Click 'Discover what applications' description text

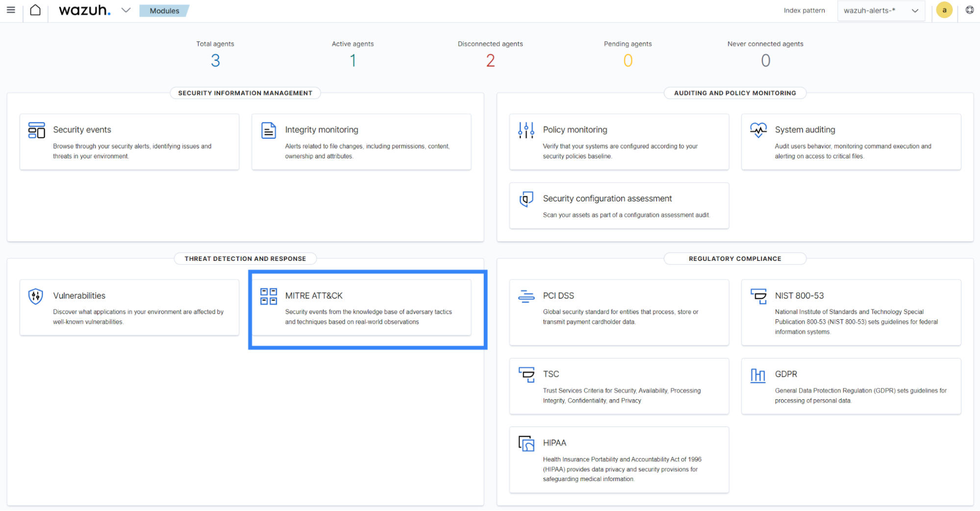[x=138, y=317]
